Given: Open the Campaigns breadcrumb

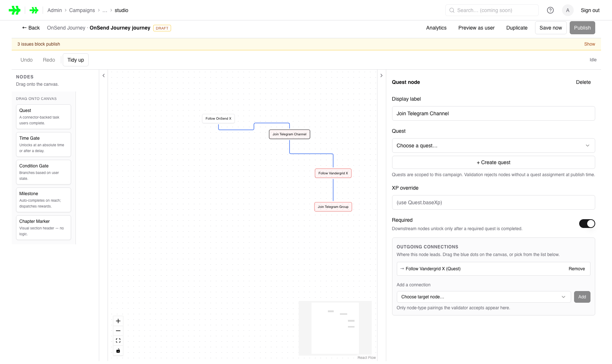Looking at the screenshot, I should coord(82,10).
